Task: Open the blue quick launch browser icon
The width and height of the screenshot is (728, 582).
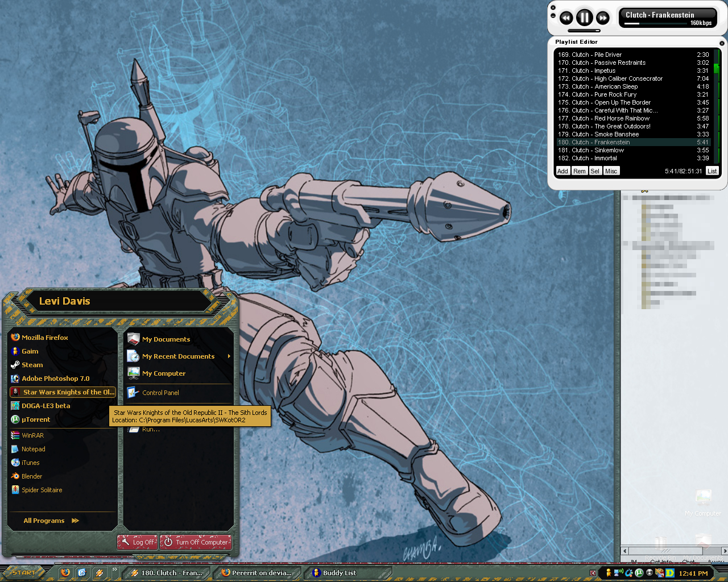Action: [x=82, y=572]
